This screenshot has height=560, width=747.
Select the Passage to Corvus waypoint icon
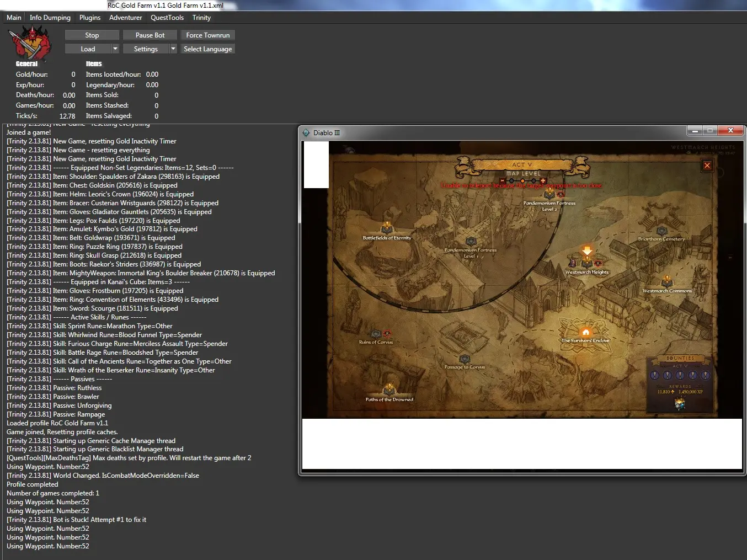465,359
